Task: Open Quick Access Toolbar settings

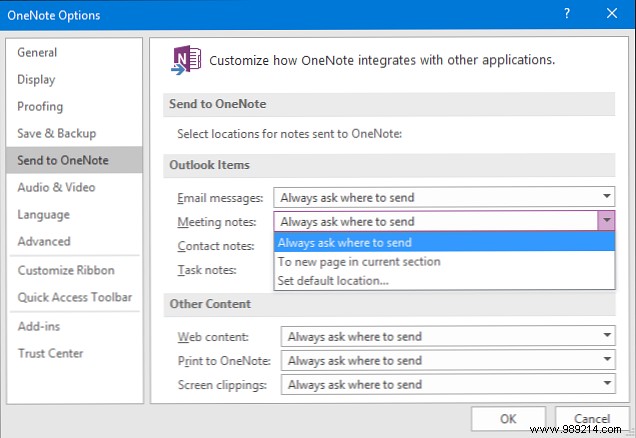Action: point(75,297)
